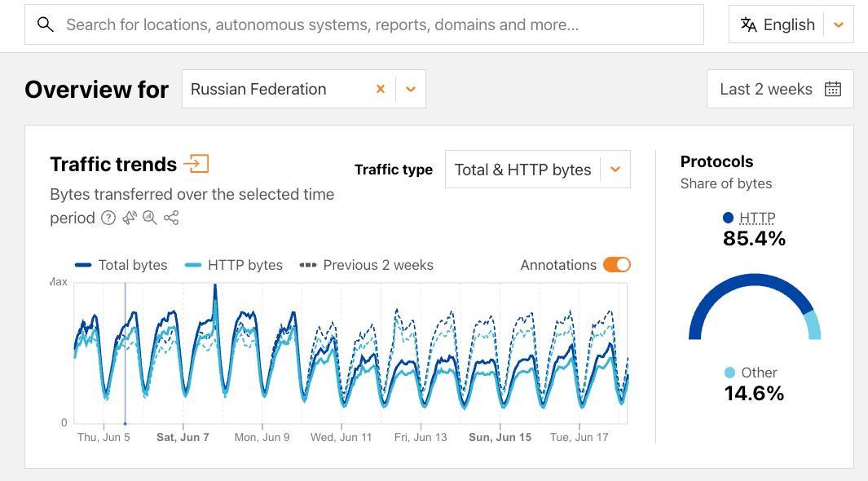Click the language translate icon

click(748, 24)
